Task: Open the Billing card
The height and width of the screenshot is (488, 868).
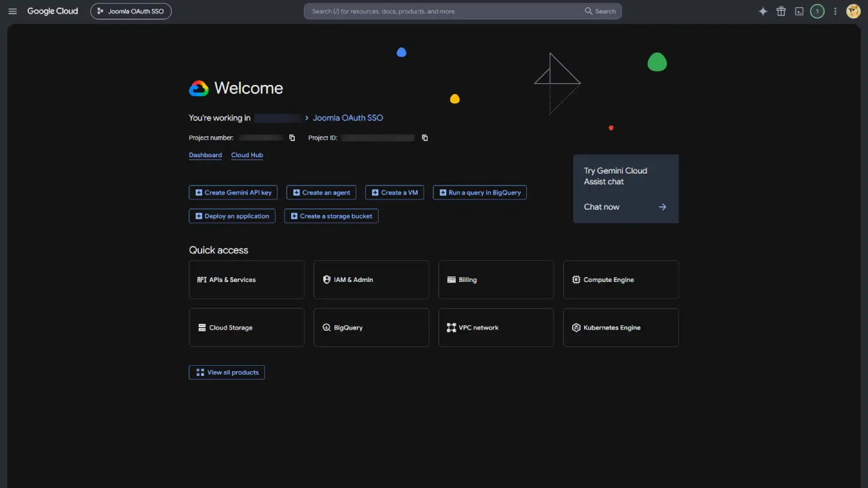Action: (496, 280)
